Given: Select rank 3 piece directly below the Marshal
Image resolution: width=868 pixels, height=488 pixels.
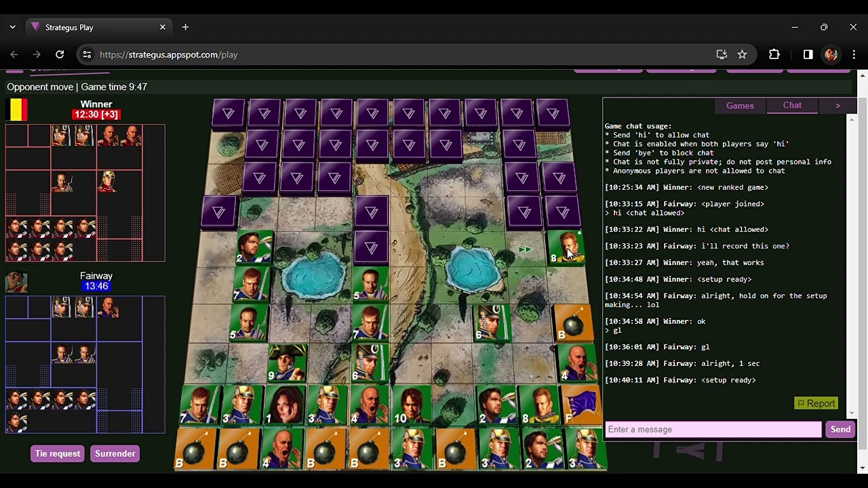Looking at the screenshot, I should pyautogui.click(x=412, y=450).
